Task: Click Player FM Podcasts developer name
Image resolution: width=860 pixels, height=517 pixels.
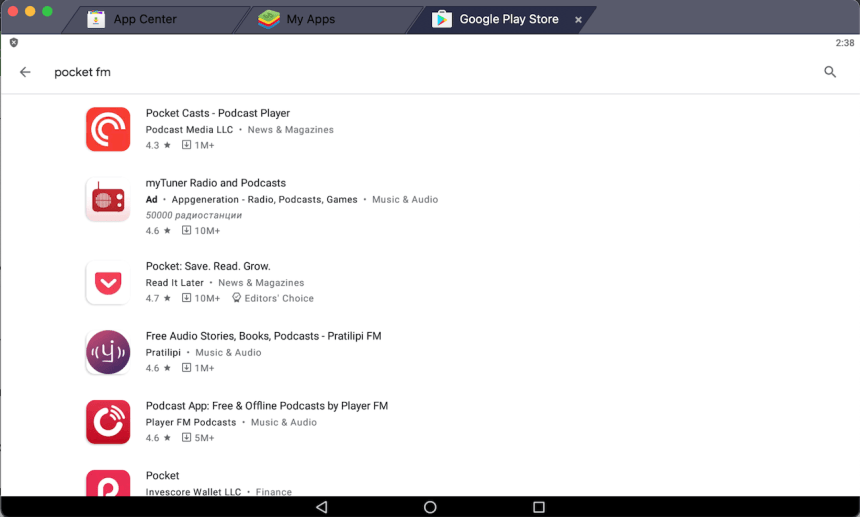Action: point(191,422)
